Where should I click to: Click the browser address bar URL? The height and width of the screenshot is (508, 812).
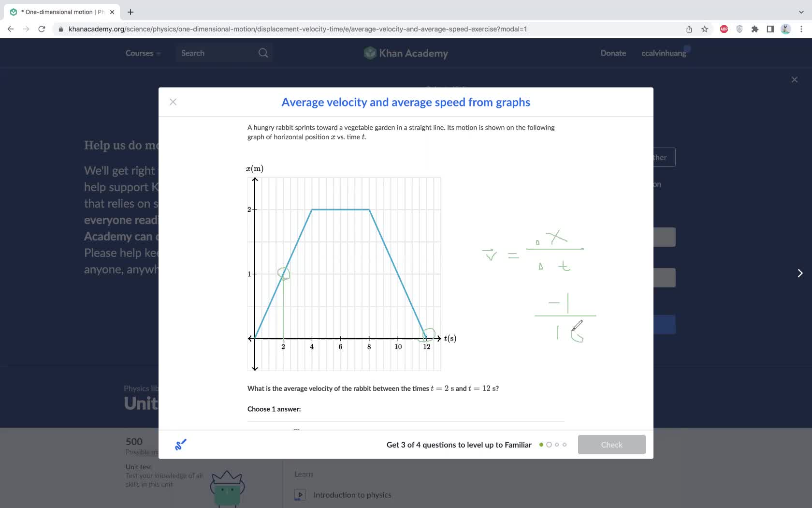point(297,29)
